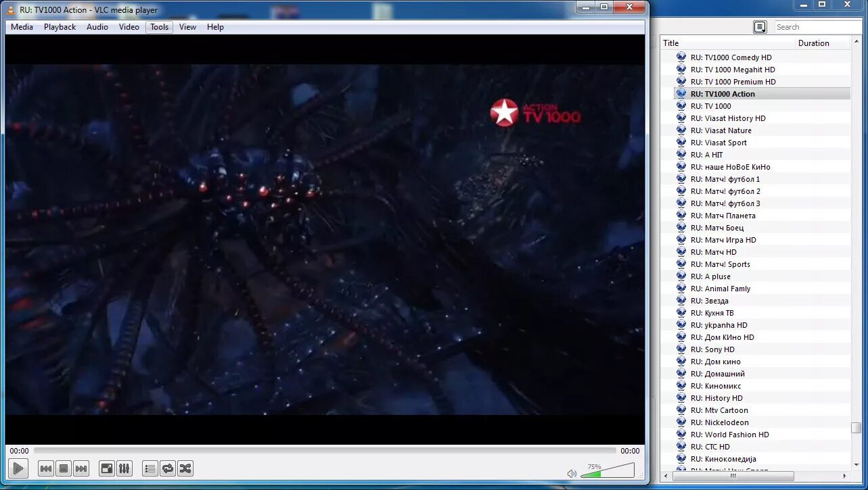868x490 pixels.
Task: Show extended settings and effects
Action: [x=124, y=468]
